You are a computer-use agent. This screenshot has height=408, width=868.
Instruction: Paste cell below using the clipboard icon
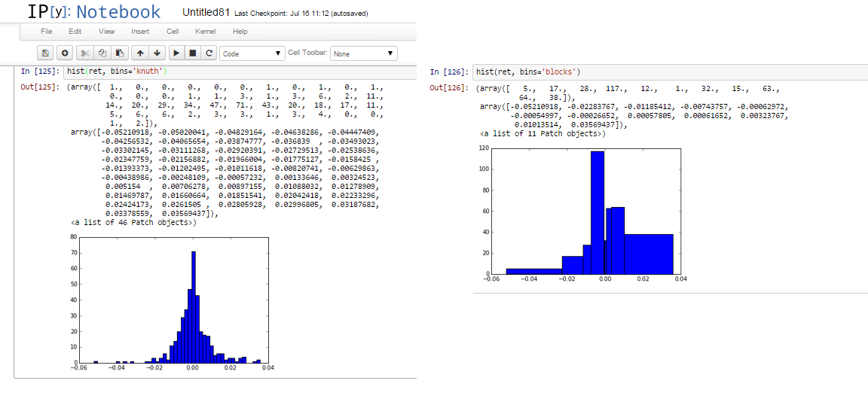pos(119,53)
